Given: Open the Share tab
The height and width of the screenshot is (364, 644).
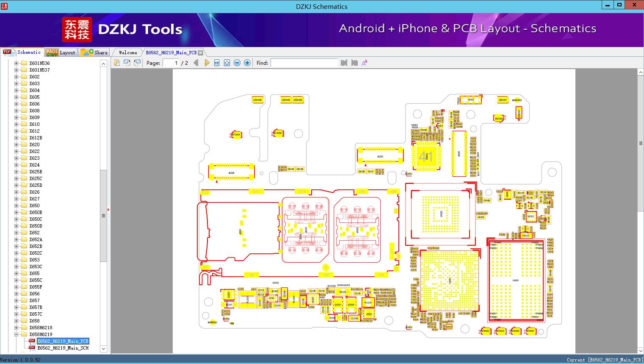Looking at the screenshot, I should [94, 53].
